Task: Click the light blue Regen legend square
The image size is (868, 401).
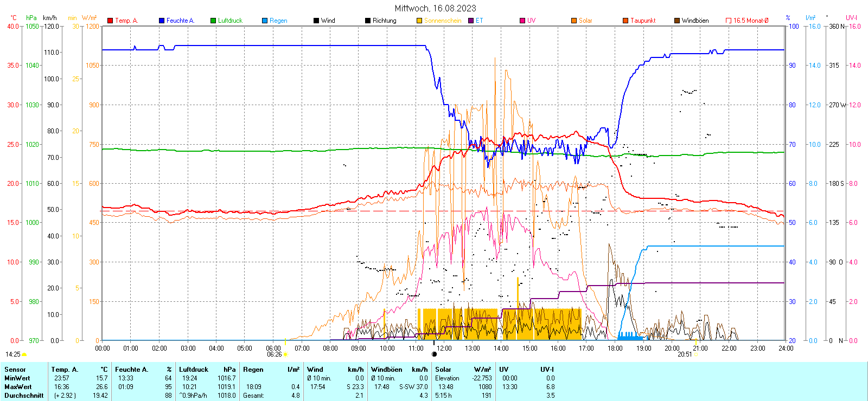Action: click(x=265, y=21)
